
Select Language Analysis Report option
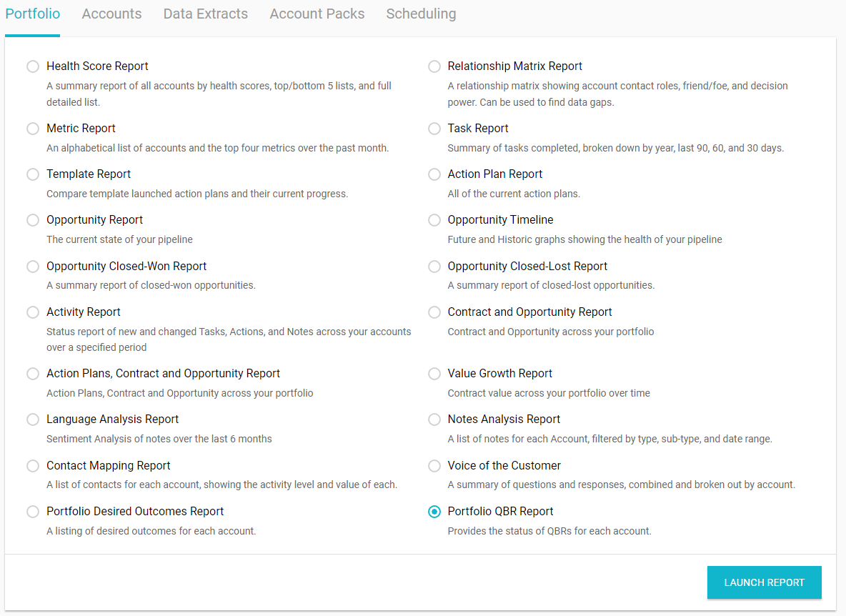tap(33, 419)
